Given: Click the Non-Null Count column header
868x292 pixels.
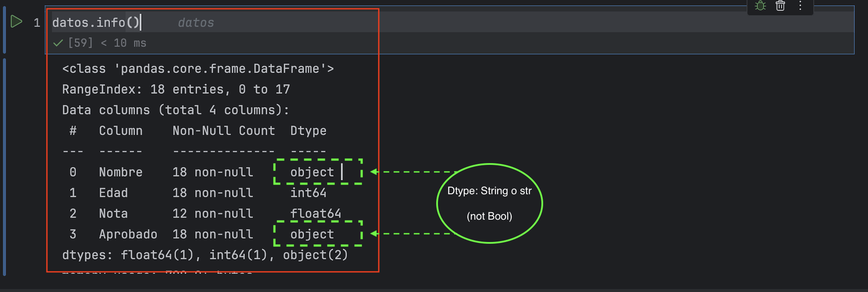Looking at the screenshot, I should pos(224,131).
